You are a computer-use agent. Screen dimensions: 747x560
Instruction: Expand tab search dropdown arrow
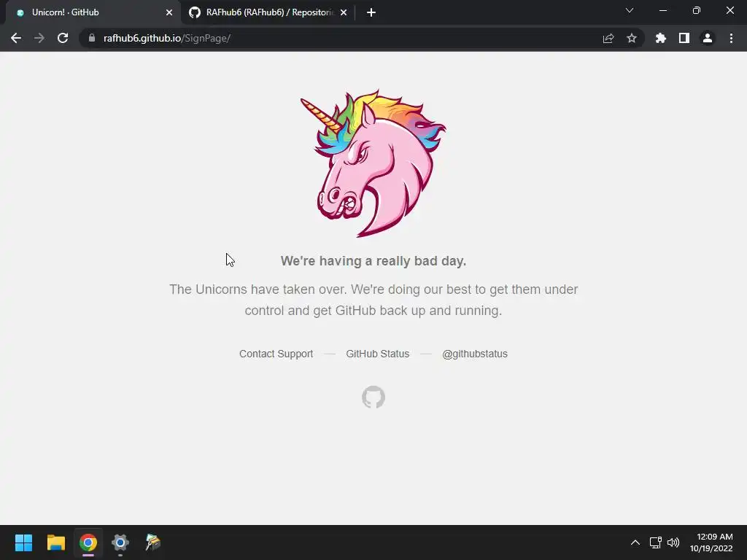click(x=630, y=10)
